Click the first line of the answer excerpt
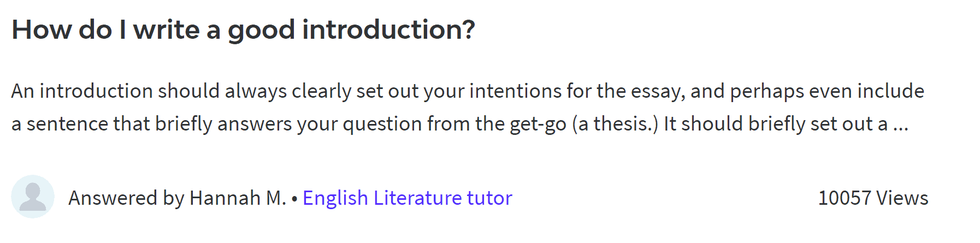The height and width of the screenshot is (243, 980). [468, 91]
